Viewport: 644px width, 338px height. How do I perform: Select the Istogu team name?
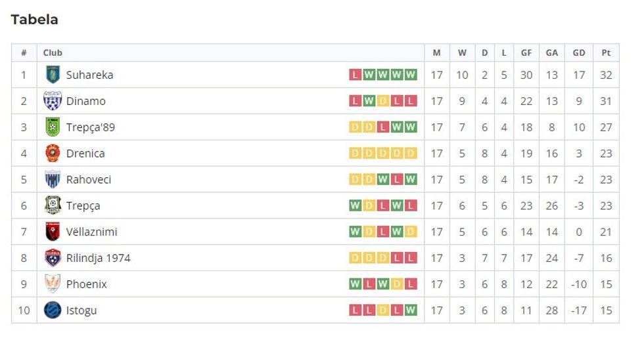click(x=81, y=310)
